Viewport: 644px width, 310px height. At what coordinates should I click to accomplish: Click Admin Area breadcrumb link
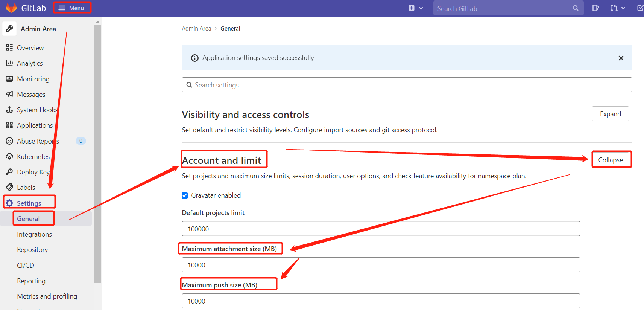196,29
